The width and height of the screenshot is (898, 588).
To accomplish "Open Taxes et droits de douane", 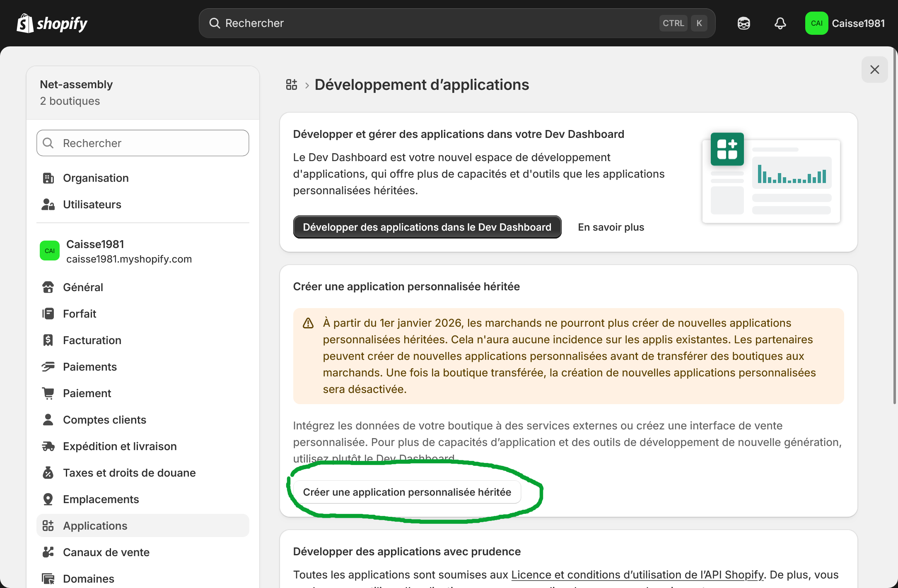I will pos(143,473).
